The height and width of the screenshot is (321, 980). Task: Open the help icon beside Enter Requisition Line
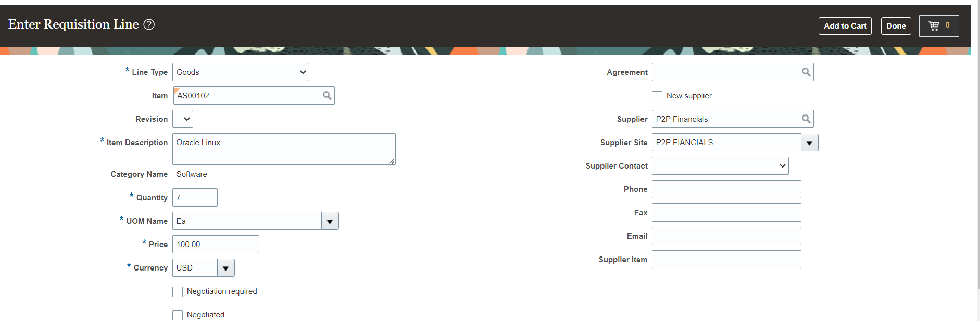pyautogui.click(x=149, y=24)
